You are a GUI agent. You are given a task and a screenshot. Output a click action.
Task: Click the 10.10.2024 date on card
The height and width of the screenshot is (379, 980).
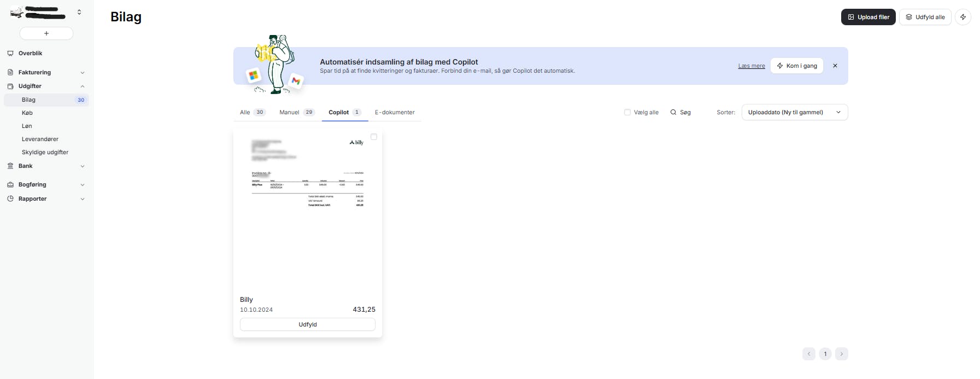(x=256, y=310)
